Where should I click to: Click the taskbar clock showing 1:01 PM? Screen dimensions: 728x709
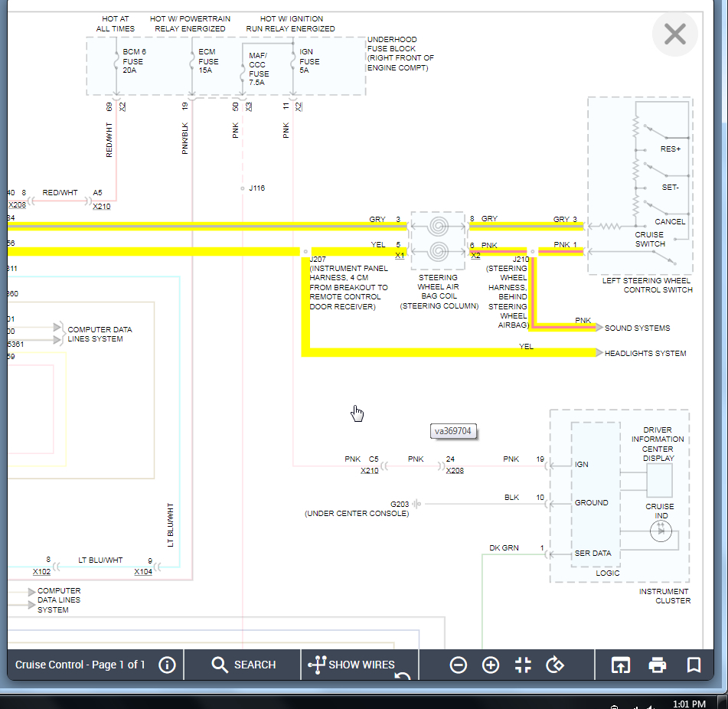(689, 704)
